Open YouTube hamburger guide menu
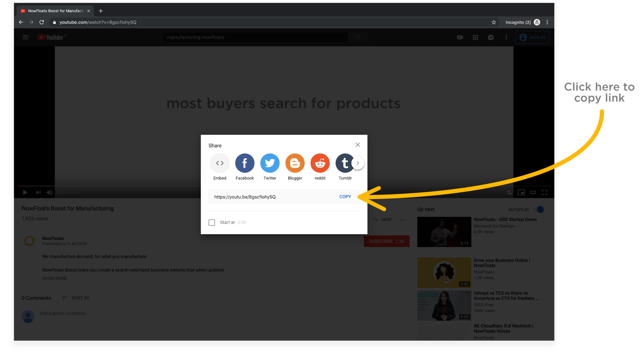644x351 pixels. (25, 37)
